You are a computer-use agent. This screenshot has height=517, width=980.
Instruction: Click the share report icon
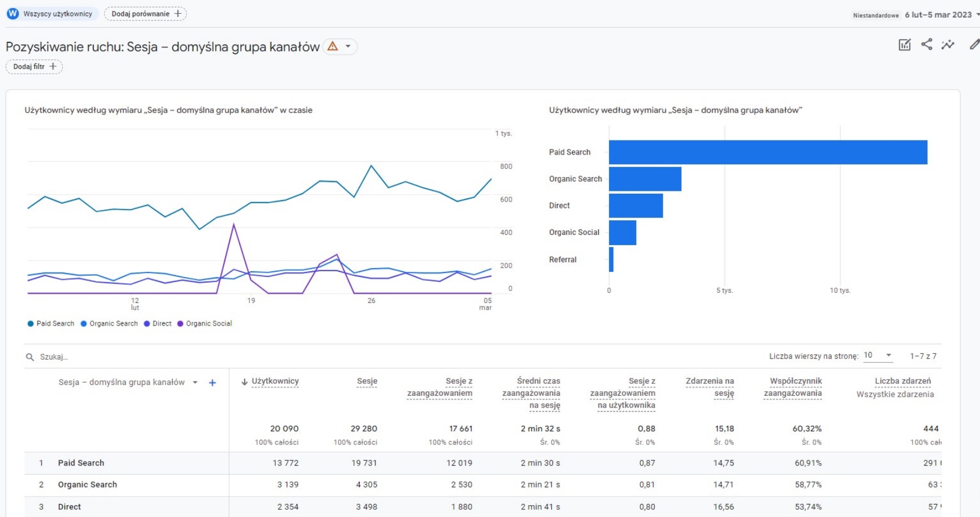(x=927, y=44)
